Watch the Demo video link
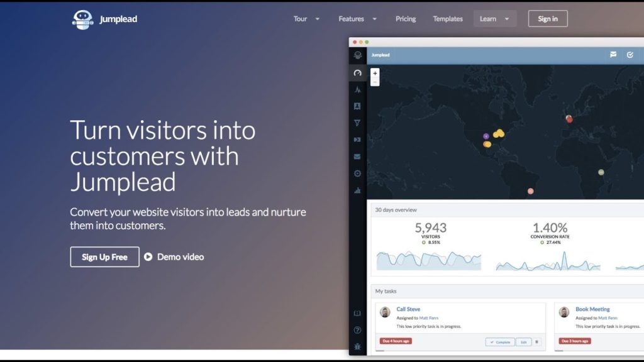Screen dimensions: 644x362 click(180, 257)
